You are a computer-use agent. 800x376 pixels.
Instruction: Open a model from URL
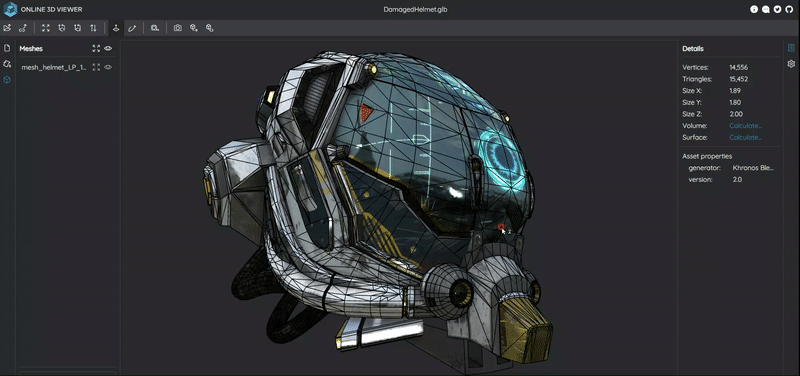click(x=22, y=28)
